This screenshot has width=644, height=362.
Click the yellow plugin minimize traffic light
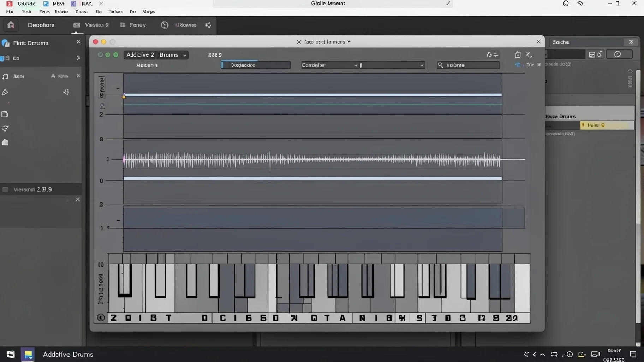click(103, 42)
